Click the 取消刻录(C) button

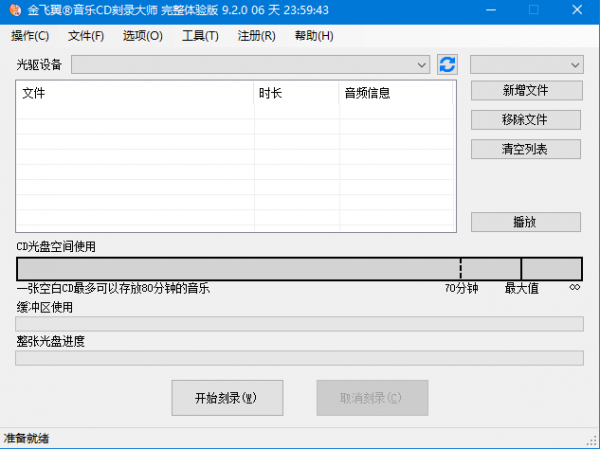[372, 398]
